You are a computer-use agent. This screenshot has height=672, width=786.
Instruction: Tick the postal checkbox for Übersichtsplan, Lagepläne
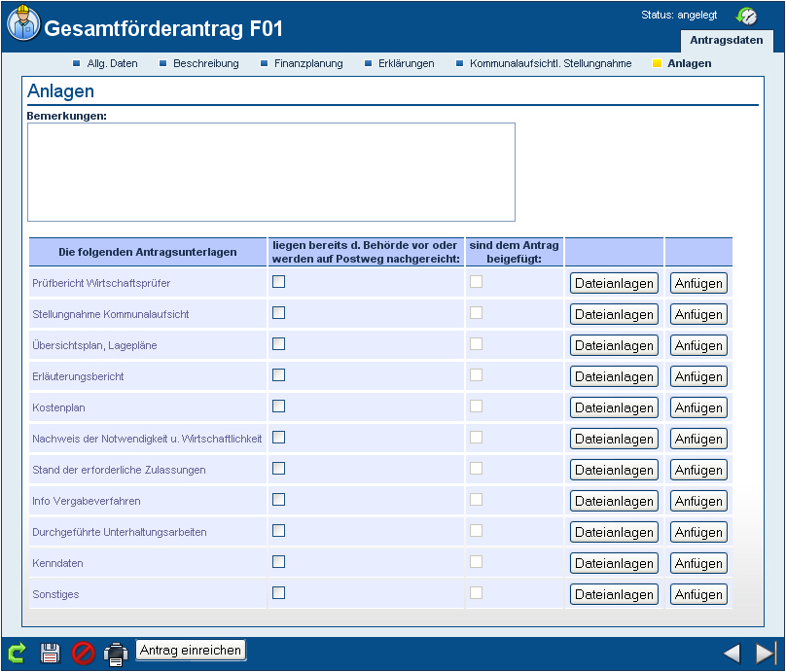(x=279, y=343)
